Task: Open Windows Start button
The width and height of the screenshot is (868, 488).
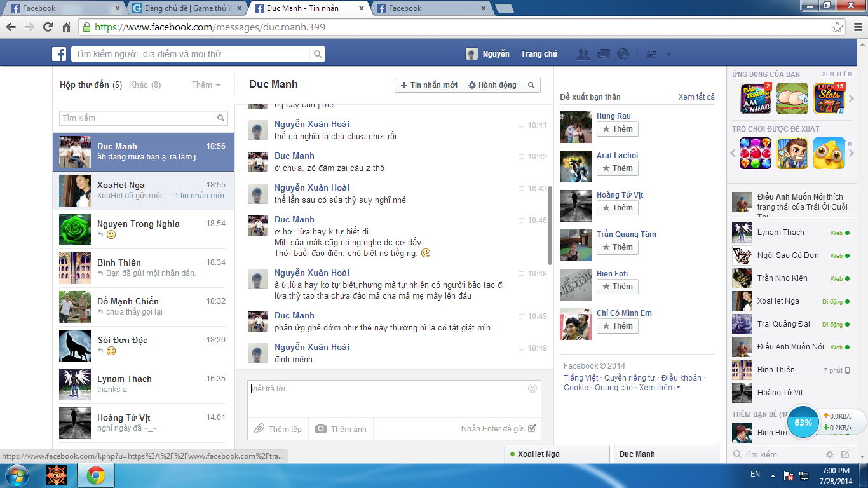Action: pos(17,475)
